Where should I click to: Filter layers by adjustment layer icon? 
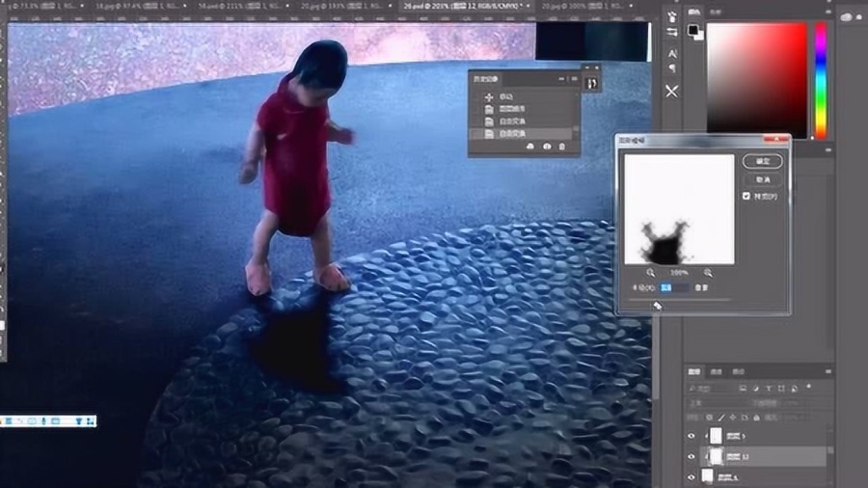click(x=755, y=389)
